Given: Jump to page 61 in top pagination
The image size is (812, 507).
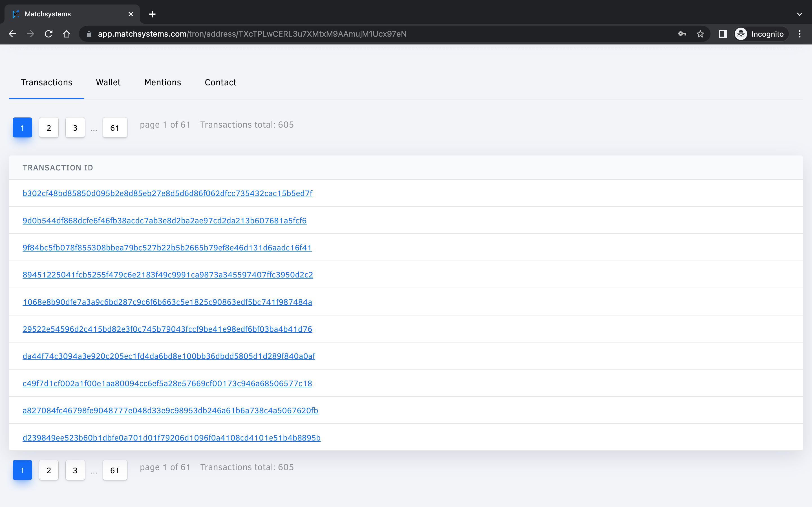Looking at the screenshot, I should coord(115,128).
